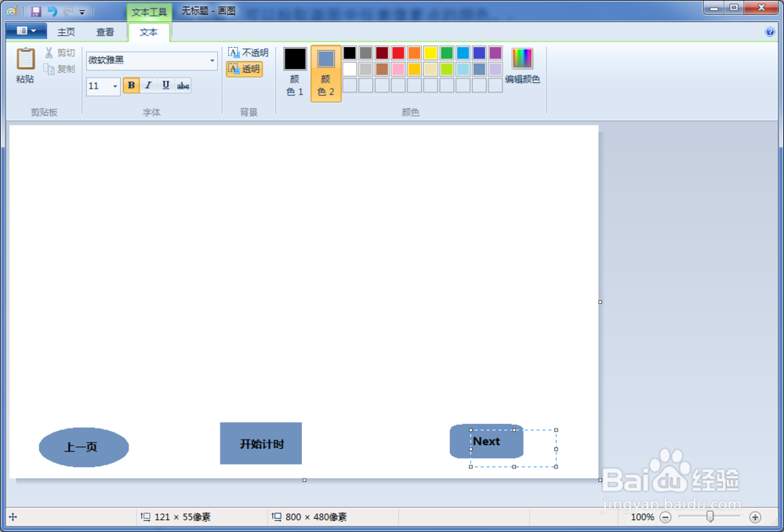Pick the turquoise blue palette swatch
The width and height of the screenshot is (784, 532).
[463, 52]
